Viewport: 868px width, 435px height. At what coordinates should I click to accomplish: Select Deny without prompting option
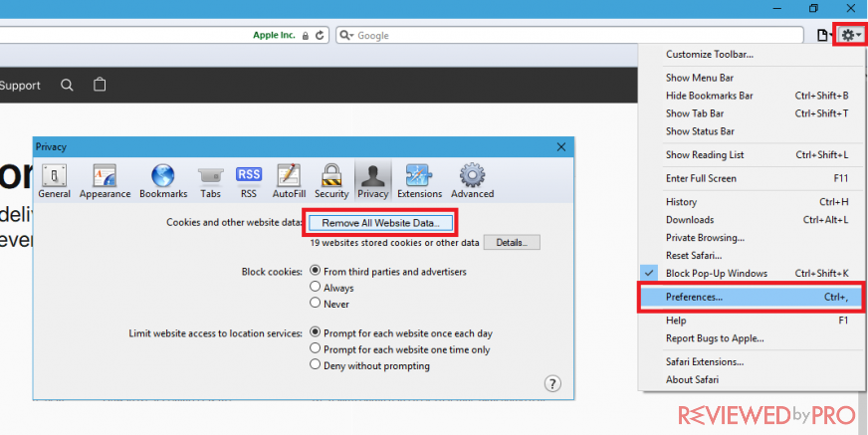pyautogui.click(x=369, y=365)
